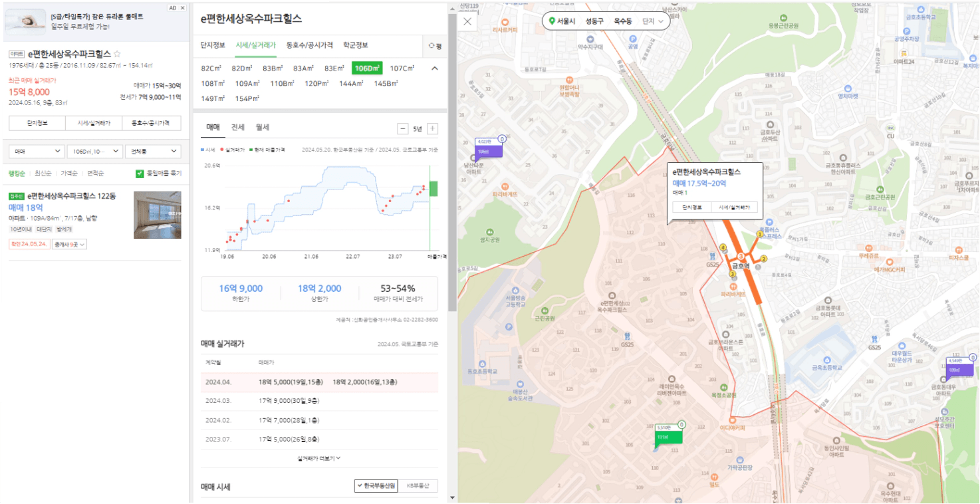The image size is (980, 504).
Task: Increase chart period with the plus button
Action: (x=433, y=128)
